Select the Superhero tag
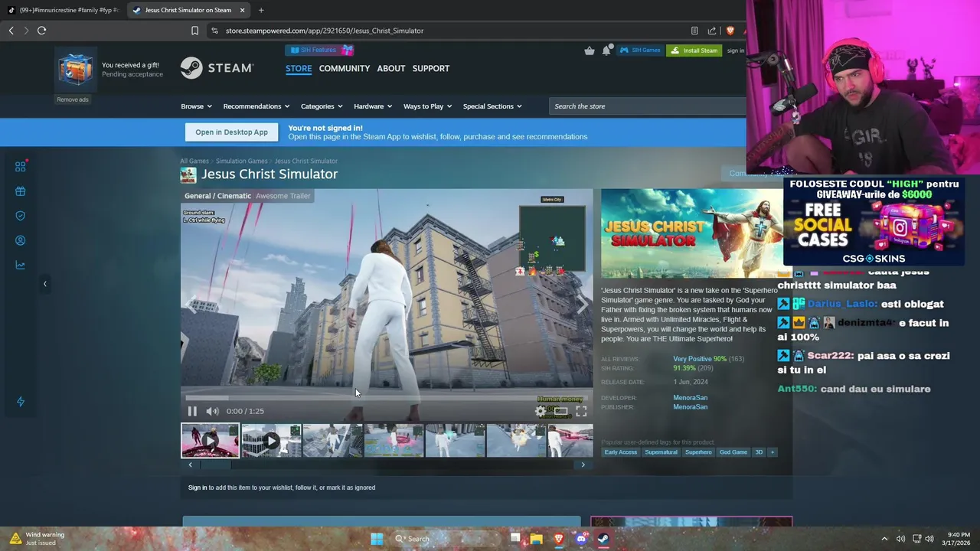The height and width of the screenshot is (551, 980). (698, 452)
